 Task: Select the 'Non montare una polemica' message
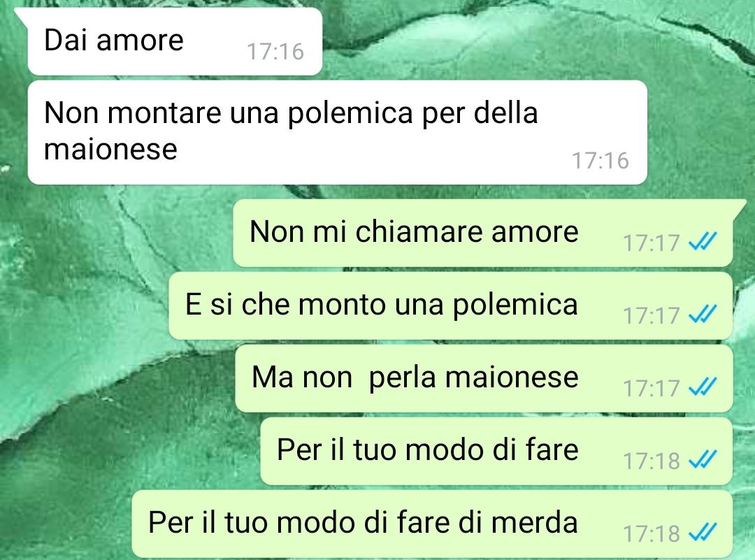(x=337, y=132)
